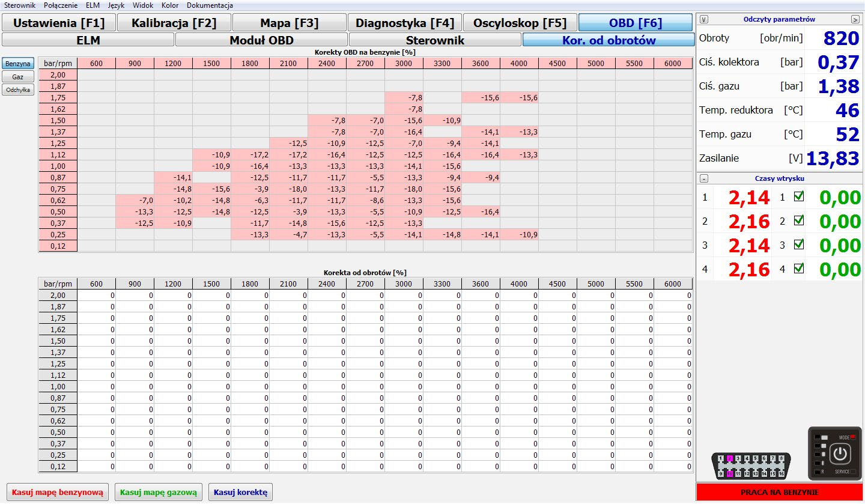This screenshot has height=504, width=865.
Task: Click injector 1 petrol time 2,14
Action: tap(749, 198)
